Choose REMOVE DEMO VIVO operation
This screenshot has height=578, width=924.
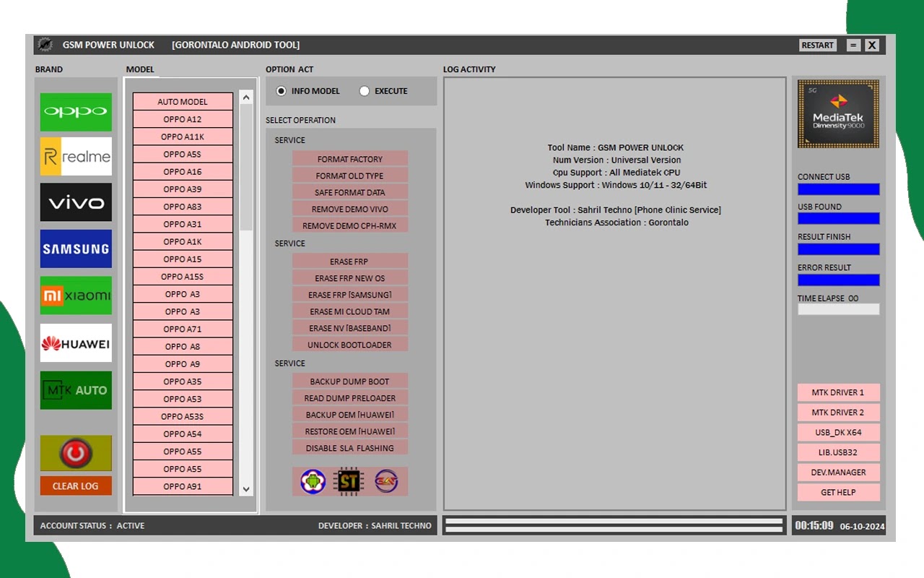pos(350,209)
